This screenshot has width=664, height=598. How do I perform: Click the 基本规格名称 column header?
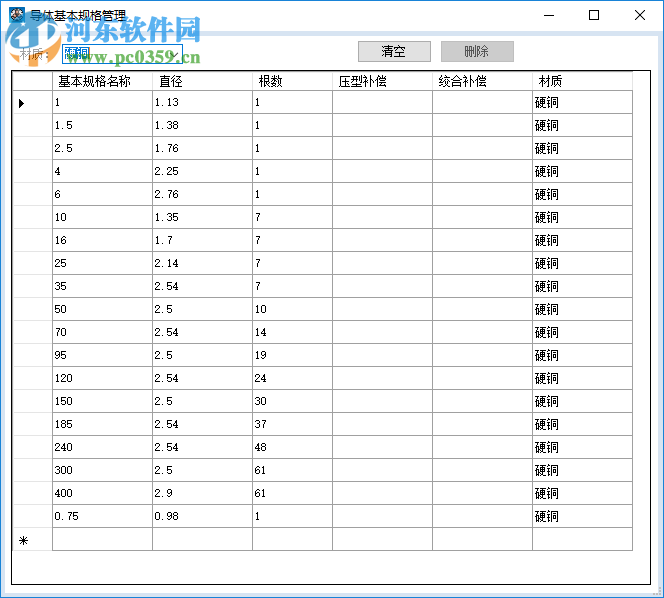[x=102, y=81]
